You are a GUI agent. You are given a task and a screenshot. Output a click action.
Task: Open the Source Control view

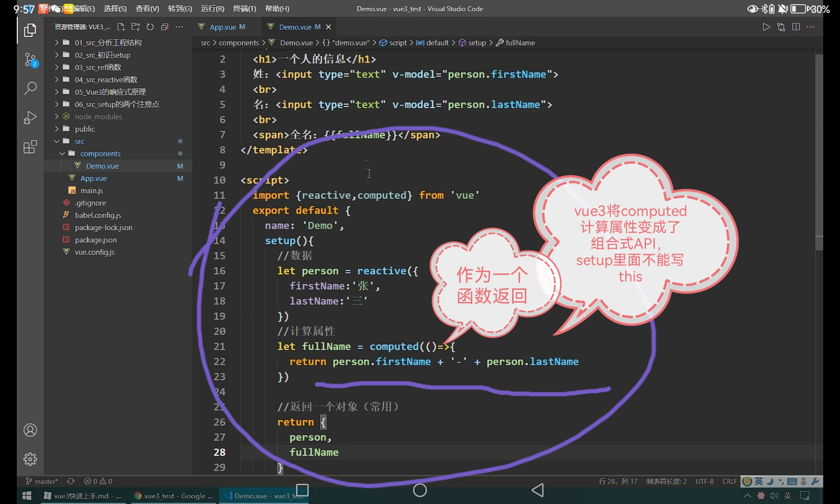click(30, 60)
